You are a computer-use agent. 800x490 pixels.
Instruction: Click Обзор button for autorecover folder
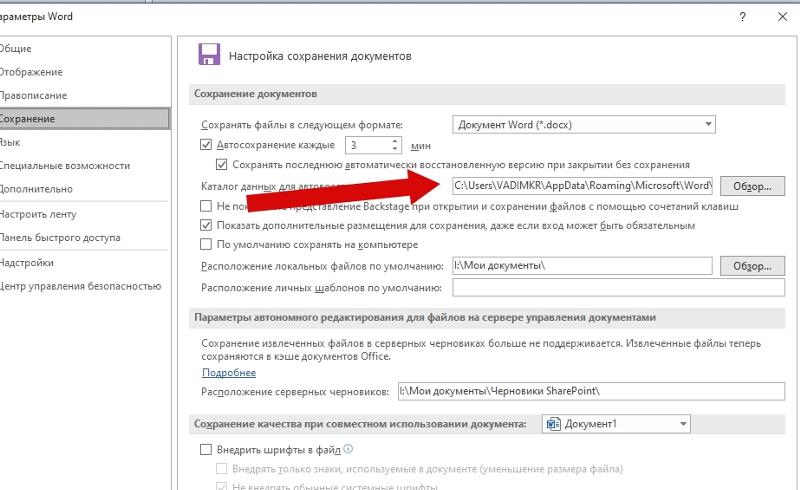753,186
